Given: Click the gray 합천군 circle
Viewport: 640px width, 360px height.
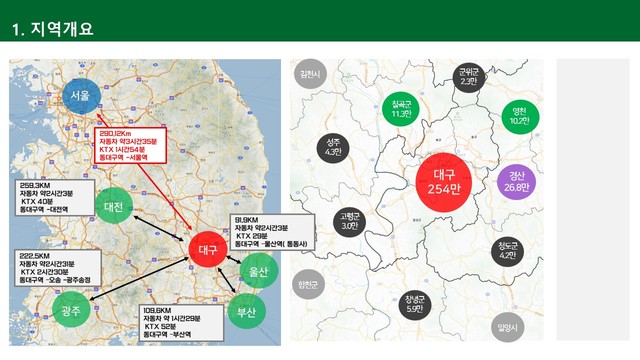Looking at the screenshot, I should click(308, 284).
